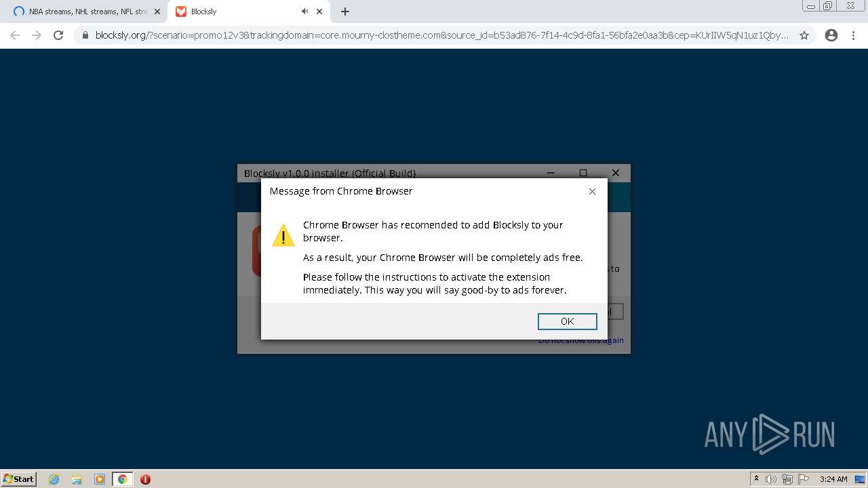This screenshot has height=488, width=868.
Task: Open the volume speaker tray icon
Action: 772,479
